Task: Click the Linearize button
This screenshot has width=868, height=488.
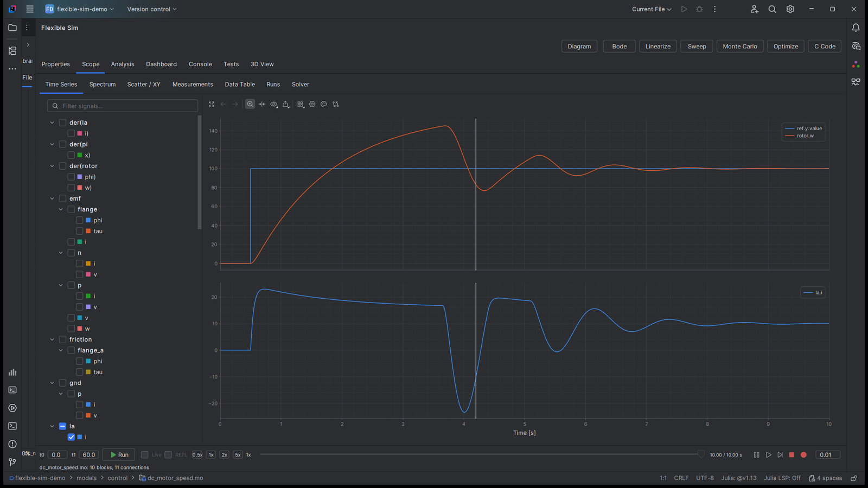Action: pyautogui.click(x=658, y=46)
